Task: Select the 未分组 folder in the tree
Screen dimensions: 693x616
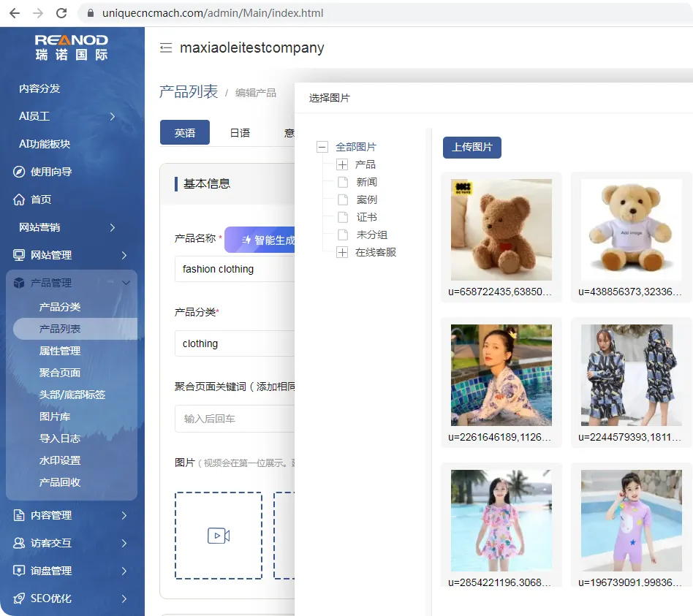Action: pos(371,235)
